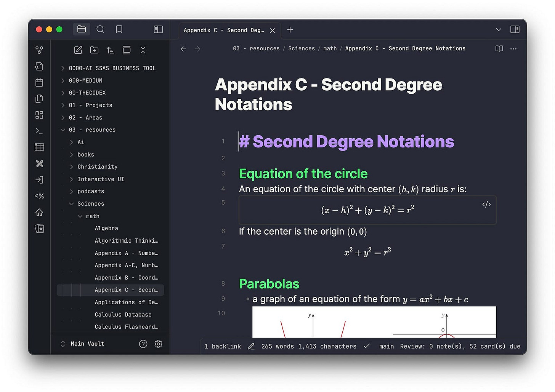This screenshot has width=555, height=392.
Task: Click the 03 - resources breadcrumb
Action: pos(256,49)
